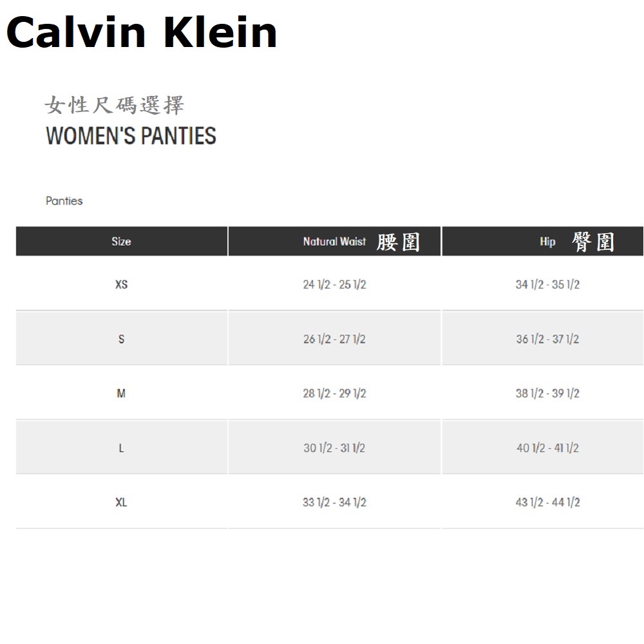Image resolution: width=644 pixels, height=644 pixels.
Task: Select the M size row label
Action: pyautogui.click(x=121, y=393)
